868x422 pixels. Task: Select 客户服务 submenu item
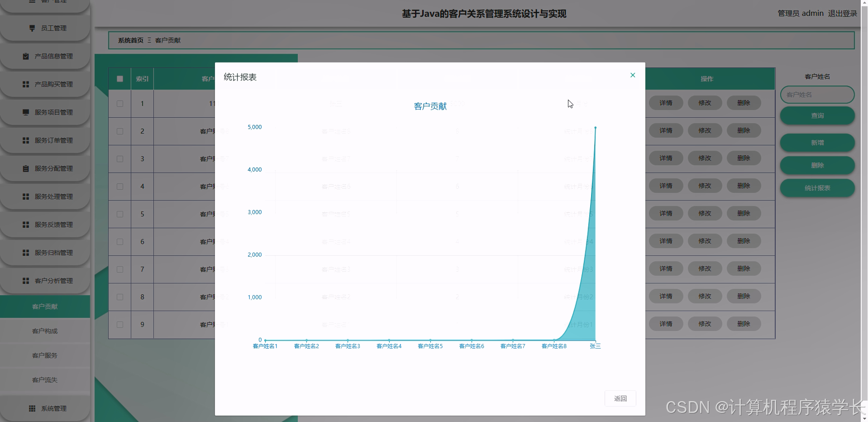pos(45,355)
